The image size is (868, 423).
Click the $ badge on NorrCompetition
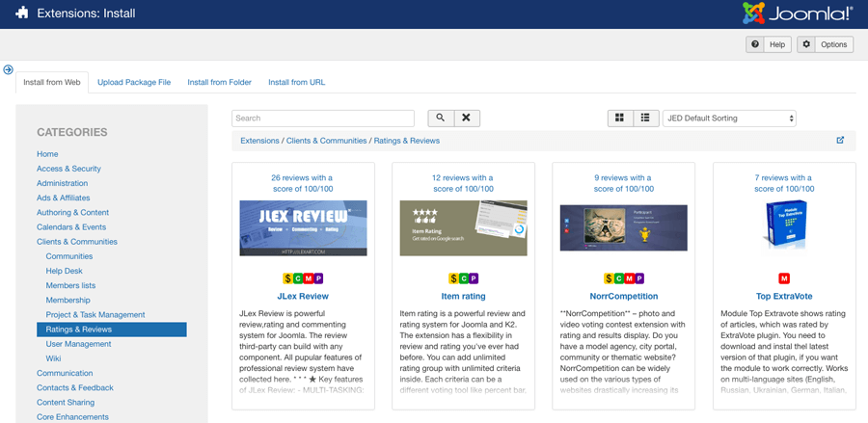609,278
